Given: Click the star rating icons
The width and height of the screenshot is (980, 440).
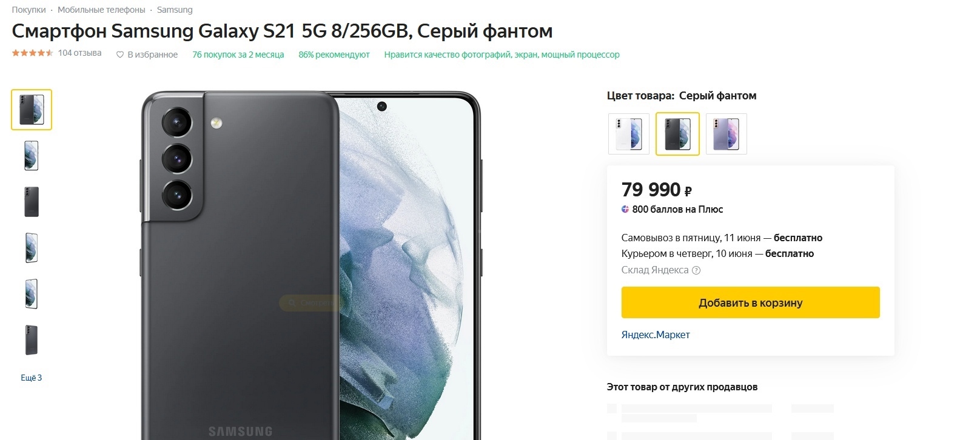Looking at the screenshot, I should click(33, 53).
